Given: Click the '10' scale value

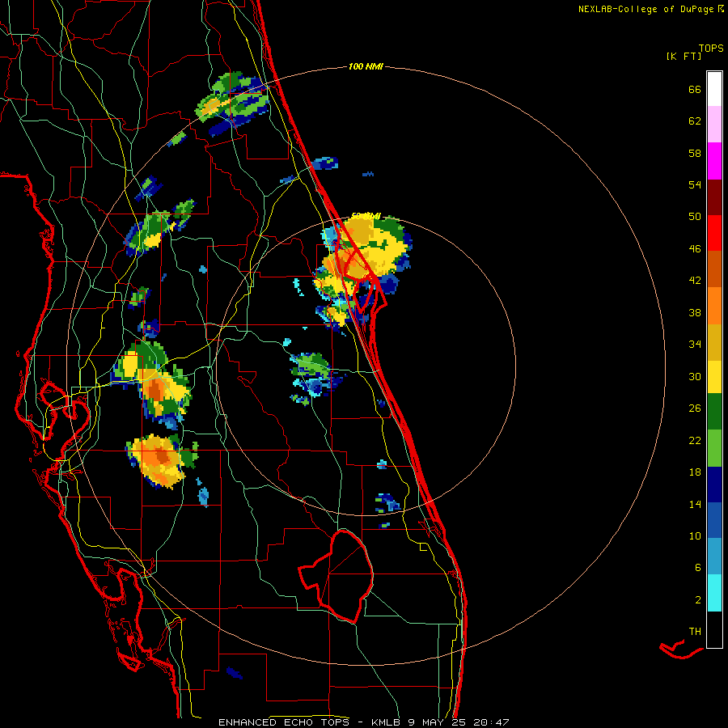Looking at the screenshot, I should (695, 536).
